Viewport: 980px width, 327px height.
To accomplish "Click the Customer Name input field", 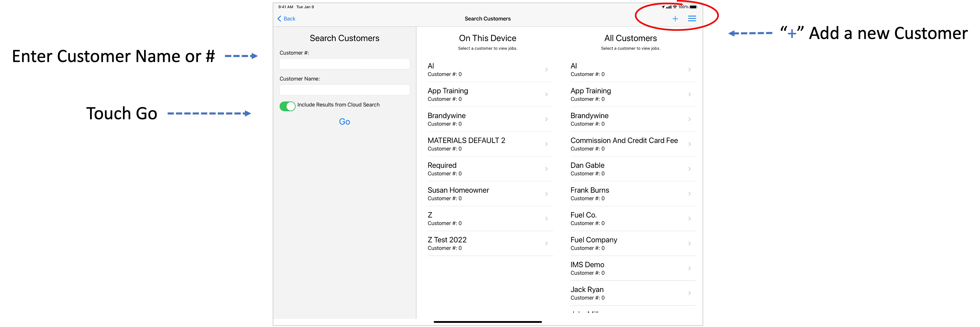I will pos(345,90).
